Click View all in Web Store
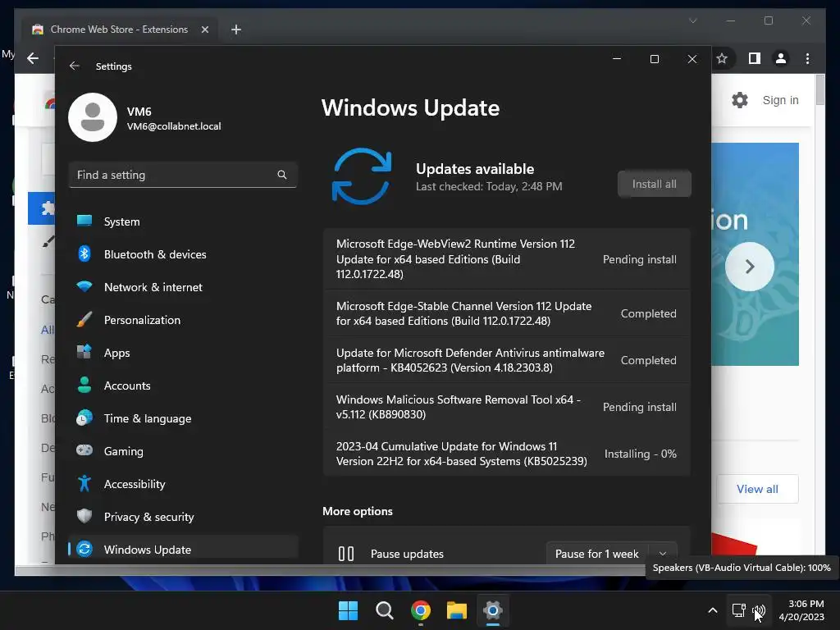The image size is (840, 630). coord(757,489)
